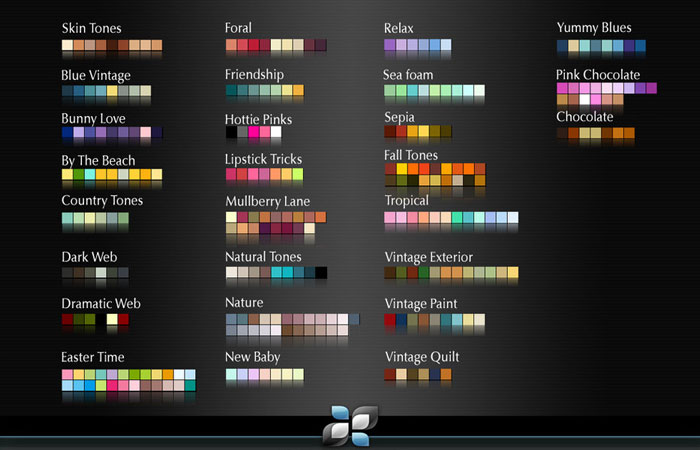
Task: Select the Vintage Quilt title
Action: point(422,357)
